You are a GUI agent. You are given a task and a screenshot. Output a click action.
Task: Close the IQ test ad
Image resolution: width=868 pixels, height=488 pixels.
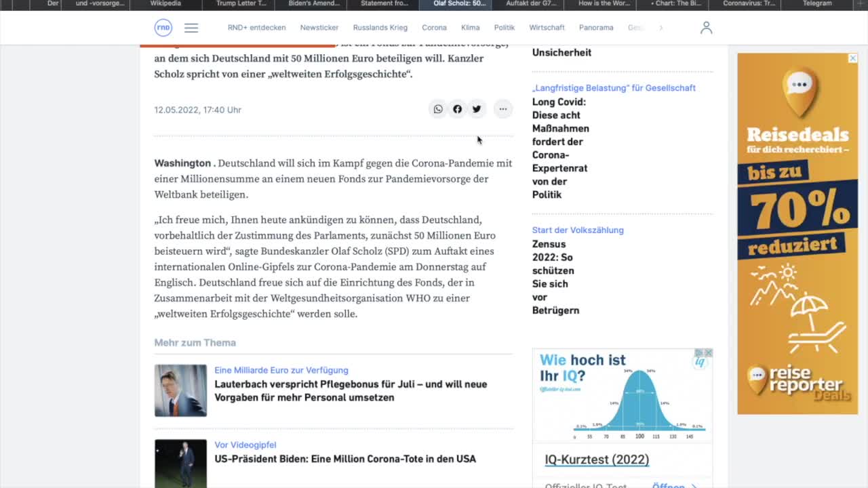tap(709, 353)
